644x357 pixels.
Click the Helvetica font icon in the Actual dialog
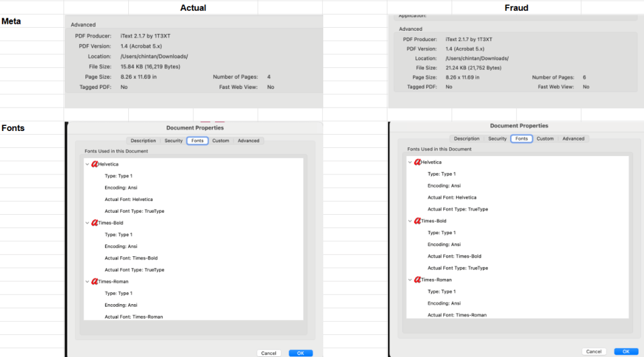click(95, 164)
